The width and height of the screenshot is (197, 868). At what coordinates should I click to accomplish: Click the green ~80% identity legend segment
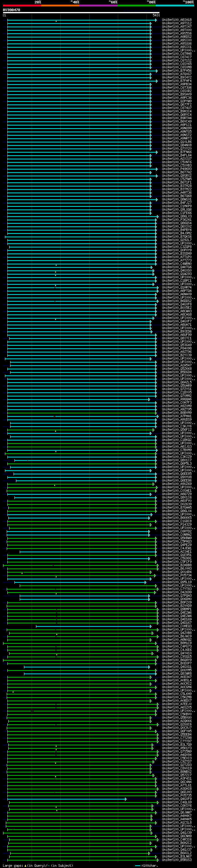tap(137, 6)
